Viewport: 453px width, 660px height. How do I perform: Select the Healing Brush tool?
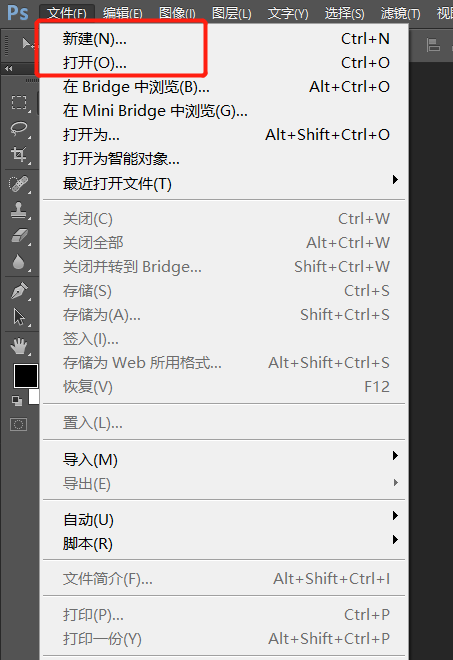[x=19, y=184]
